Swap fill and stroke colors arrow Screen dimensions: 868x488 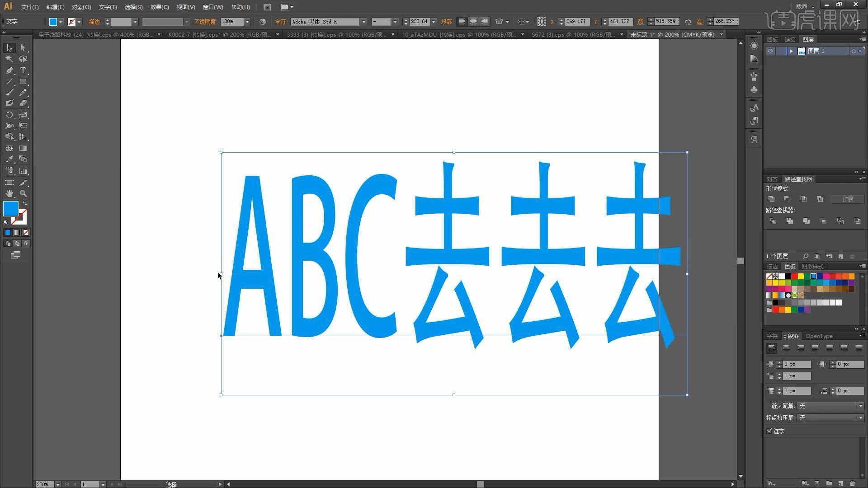click(x=25, y=204)
